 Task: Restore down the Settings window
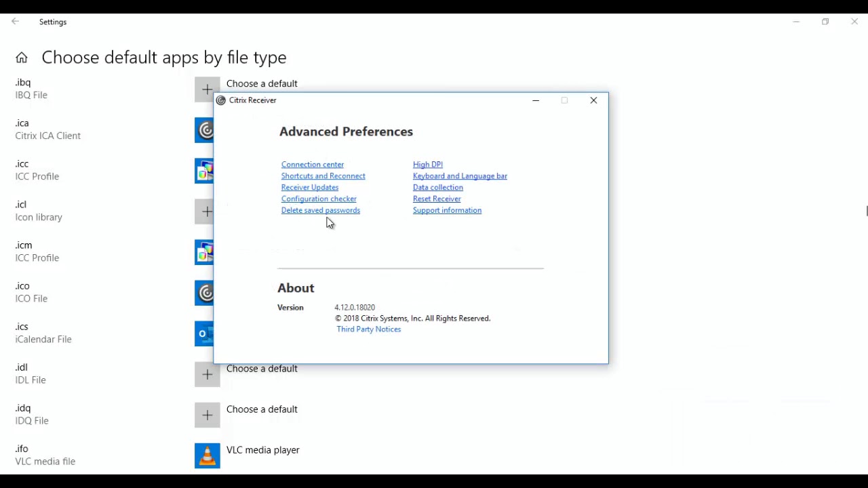825,22
